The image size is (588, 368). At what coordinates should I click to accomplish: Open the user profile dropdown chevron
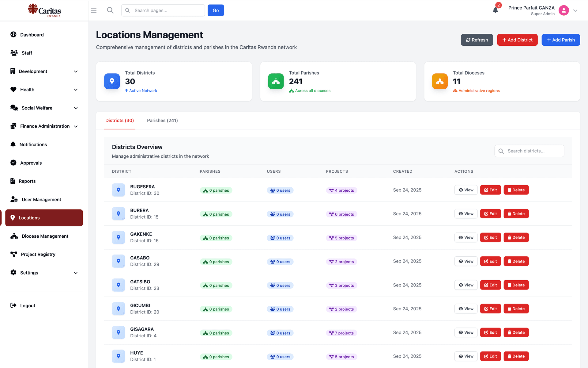pos(575,10)
